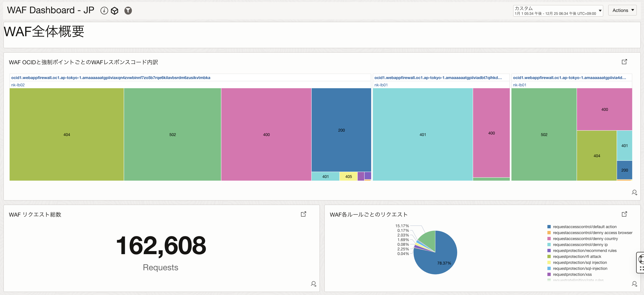Click inspect/zoom icon in WAFリクエスト総数 panel

click(313, 284)
